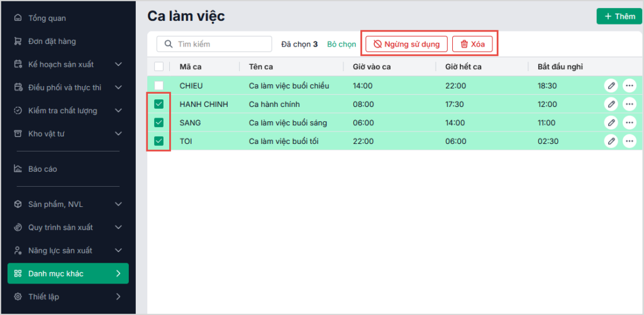Edit the HANH CHINH shift with the pencil icon

[611, 104]
